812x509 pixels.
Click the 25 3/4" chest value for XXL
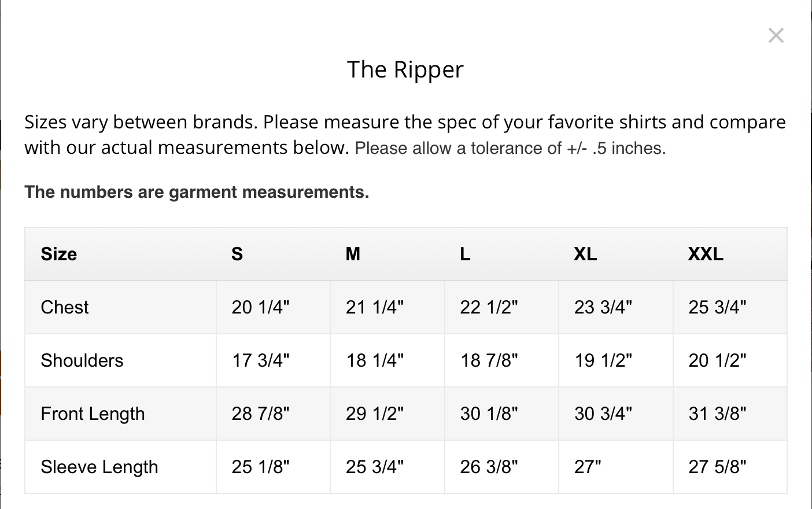[x=717, y=307]
